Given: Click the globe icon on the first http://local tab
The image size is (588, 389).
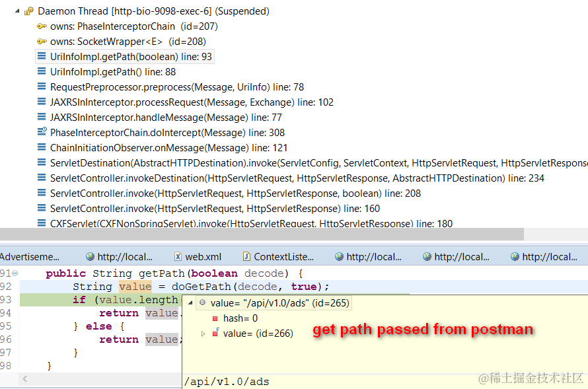Looking at the screenshot, I should coord(90,256).
